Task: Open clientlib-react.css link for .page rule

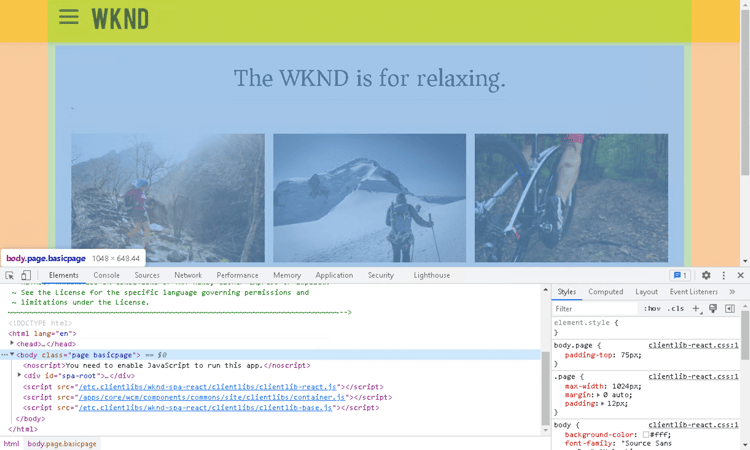Action: 693,376
